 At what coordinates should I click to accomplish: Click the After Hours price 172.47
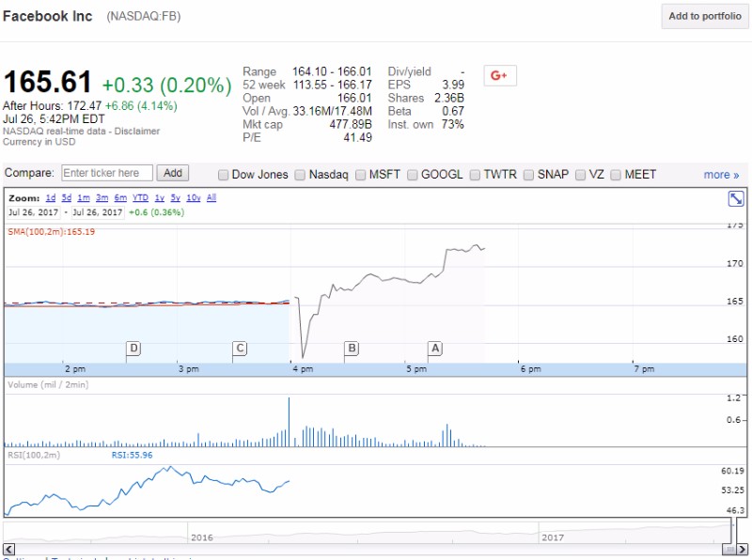coord(85,106)
